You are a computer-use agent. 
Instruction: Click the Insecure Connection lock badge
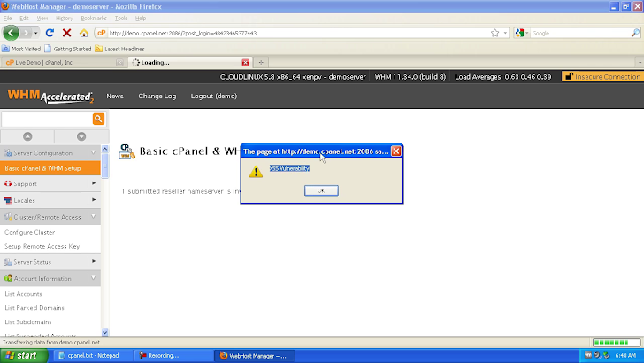tap(602, 76)
